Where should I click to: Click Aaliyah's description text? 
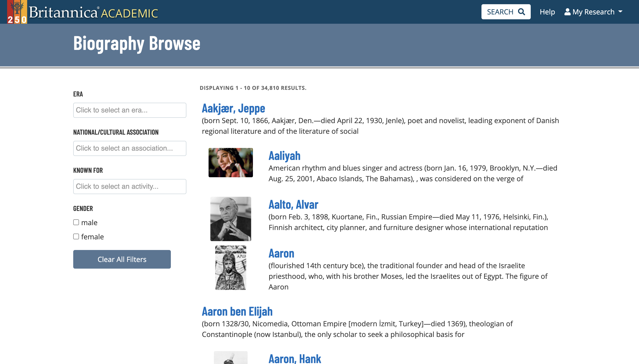[x=413, y=173]
